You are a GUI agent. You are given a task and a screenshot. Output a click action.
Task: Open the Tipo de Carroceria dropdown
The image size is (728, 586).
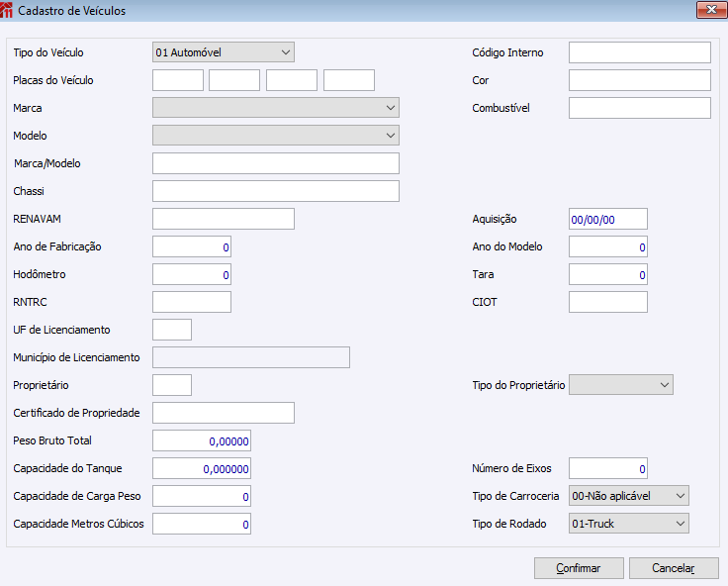click(629, 496)
